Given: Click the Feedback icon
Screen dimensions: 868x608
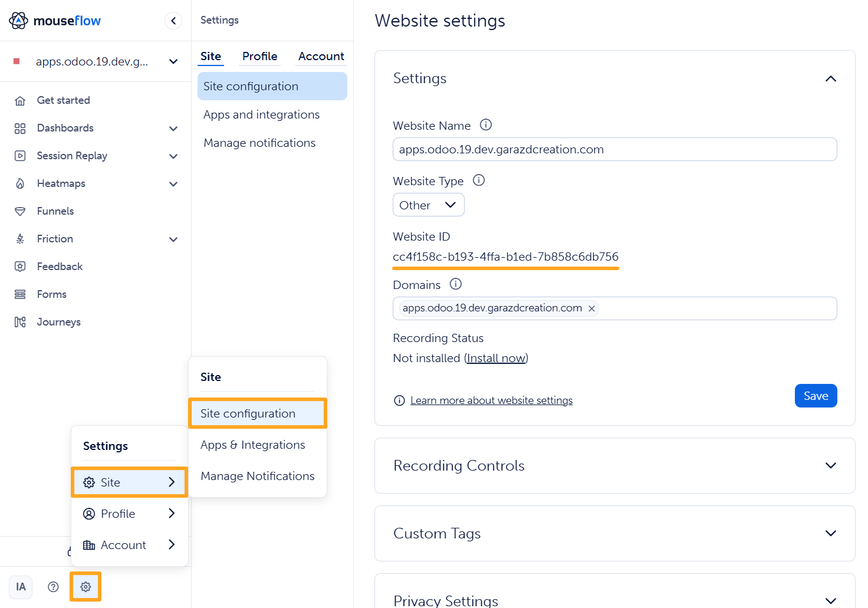Looking at the screenshot, I should click(20, 267).
